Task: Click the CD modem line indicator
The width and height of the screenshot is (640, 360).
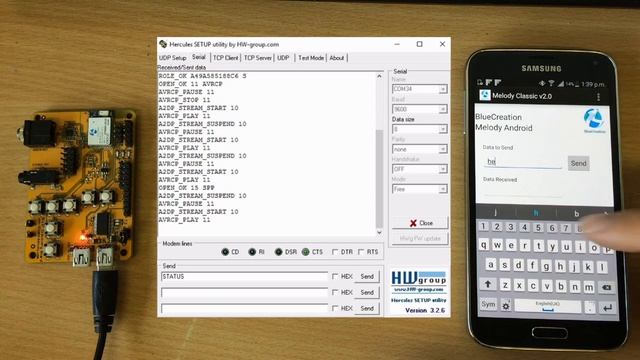Action: tap(225, 252)
